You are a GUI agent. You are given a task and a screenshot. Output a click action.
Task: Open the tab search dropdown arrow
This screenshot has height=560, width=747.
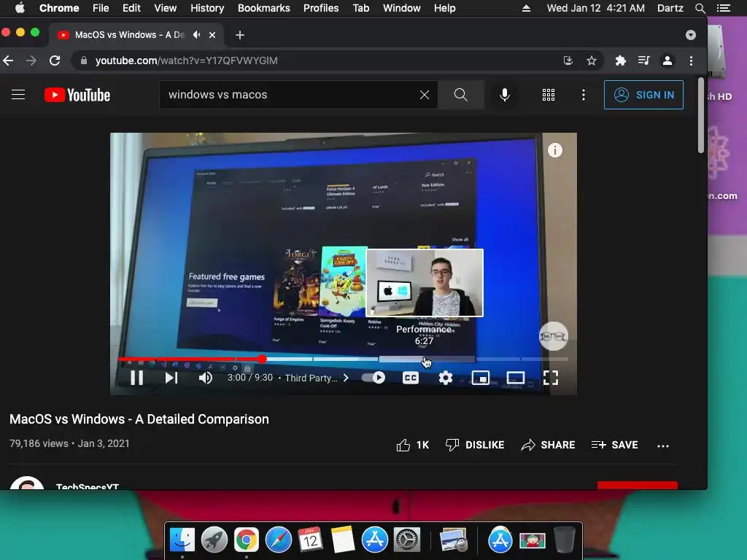690,35
